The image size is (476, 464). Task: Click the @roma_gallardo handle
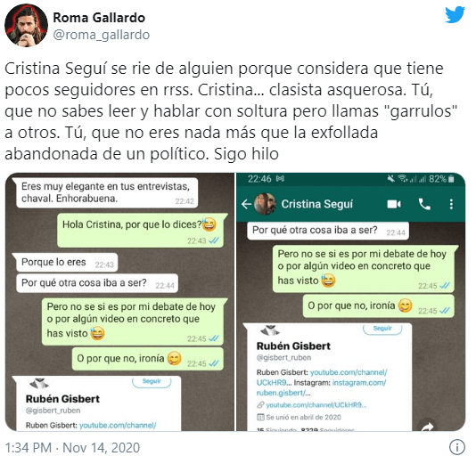102,35
